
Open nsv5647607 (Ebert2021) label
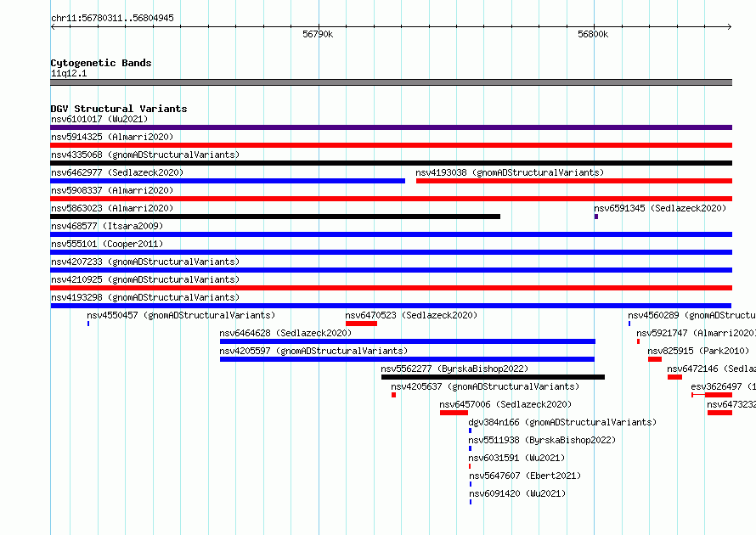[x=525, y=476]
